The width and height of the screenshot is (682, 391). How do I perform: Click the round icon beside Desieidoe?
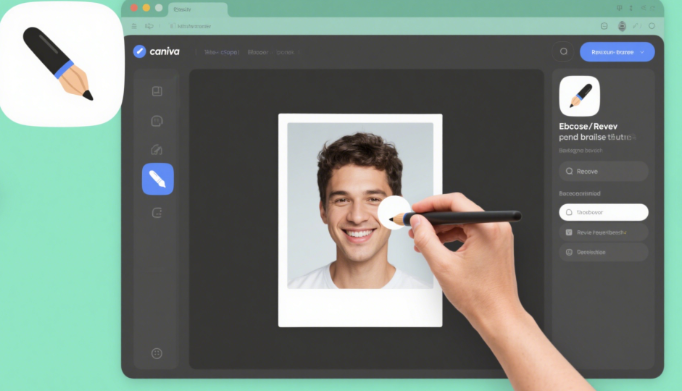pos(569,252)
